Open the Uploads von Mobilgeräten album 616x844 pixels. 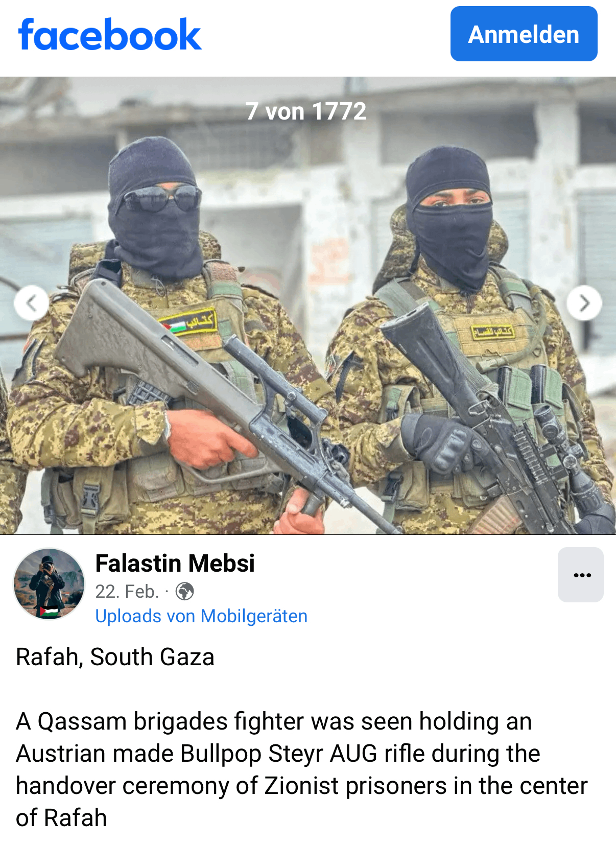[x=201, y=616]
